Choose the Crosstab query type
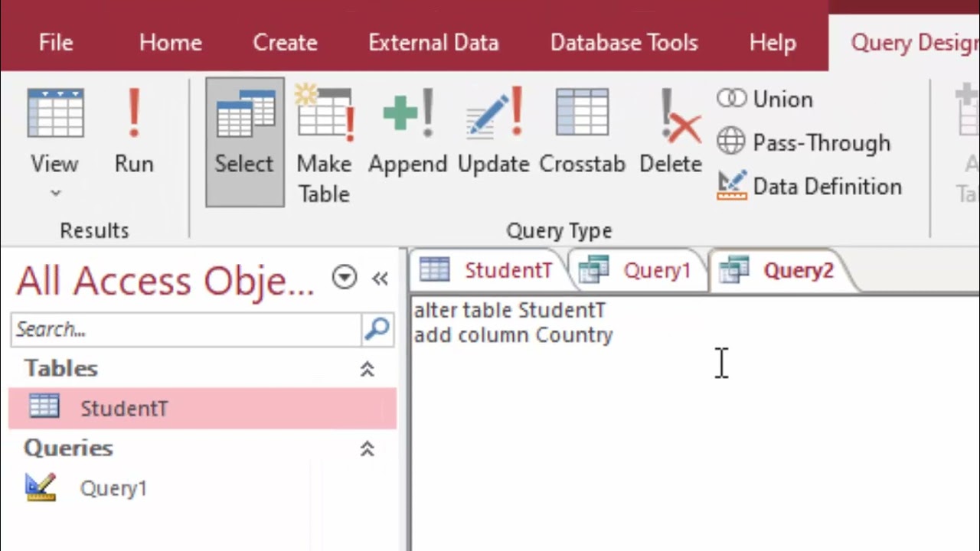Screen dimensions: 980x551 pyautogui.click(x=582, y=130)
